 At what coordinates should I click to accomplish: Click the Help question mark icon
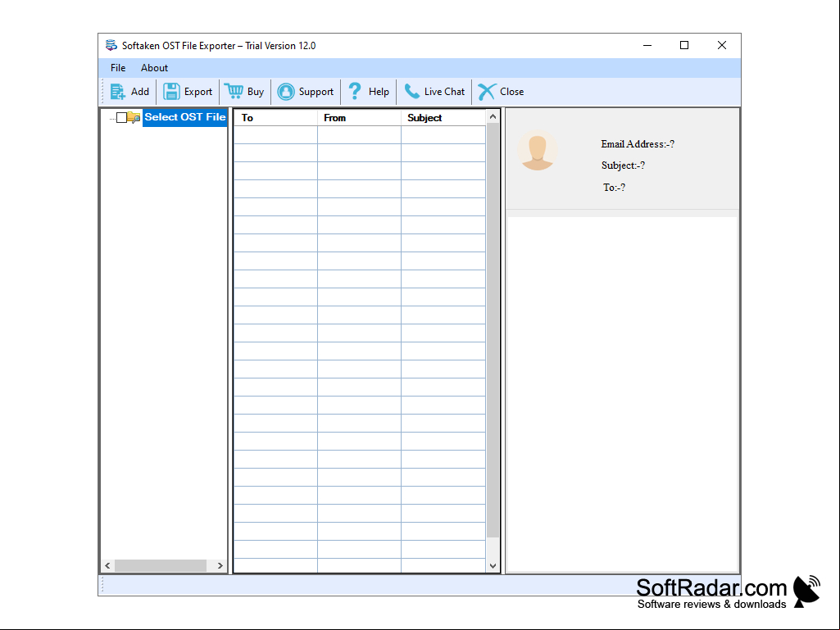(x=355, y=92)
